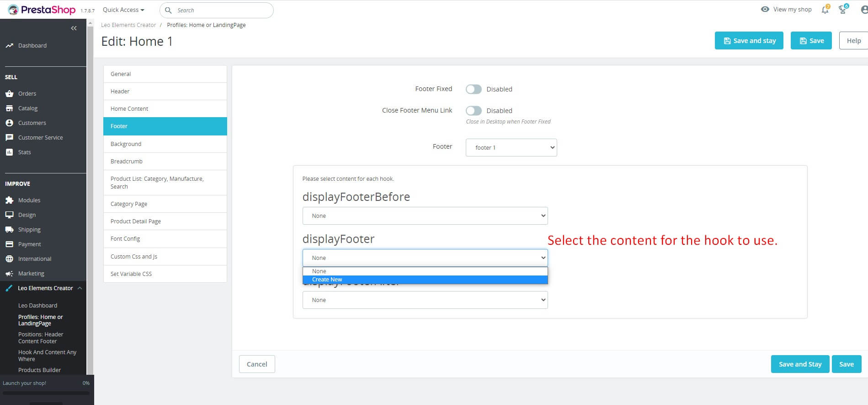Open Hook And Content Any Where submenu
The image size is (868, 405).
tap(48, 356)
